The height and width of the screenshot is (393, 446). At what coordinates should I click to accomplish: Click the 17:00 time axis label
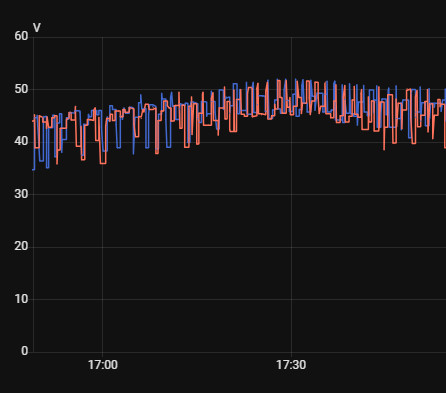click(103, 365)
